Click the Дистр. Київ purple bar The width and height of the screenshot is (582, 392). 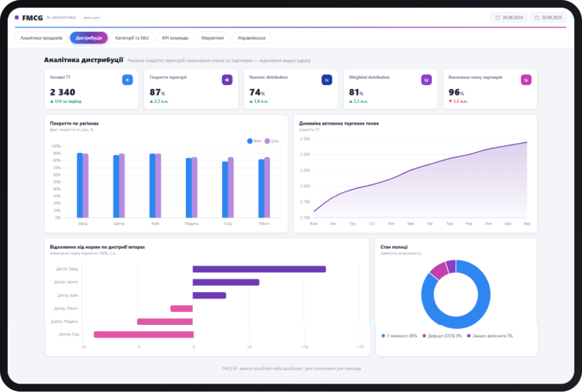tap(209, 295)
